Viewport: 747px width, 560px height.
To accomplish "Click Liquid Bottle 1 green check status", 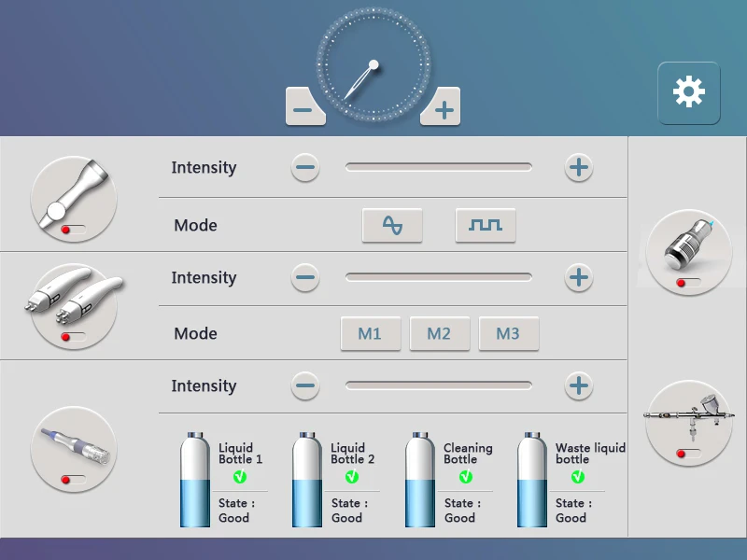I will (x=240, y=477).
